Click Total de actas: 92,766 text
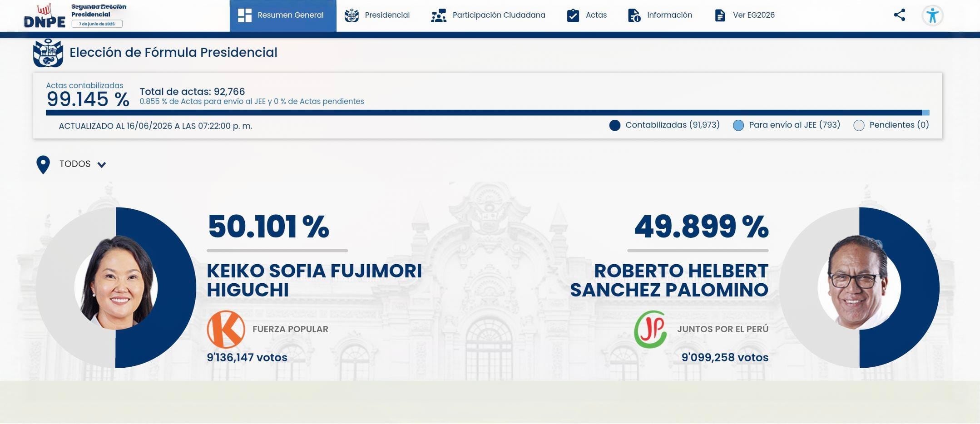 (192, 92)
